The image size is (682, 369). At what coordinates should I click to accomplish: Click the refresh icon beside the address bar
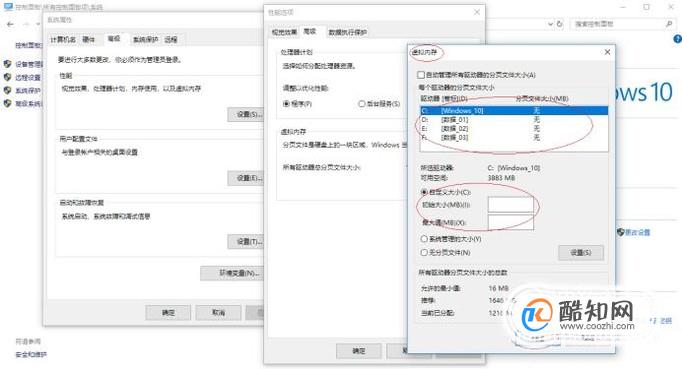click(560, 24)
